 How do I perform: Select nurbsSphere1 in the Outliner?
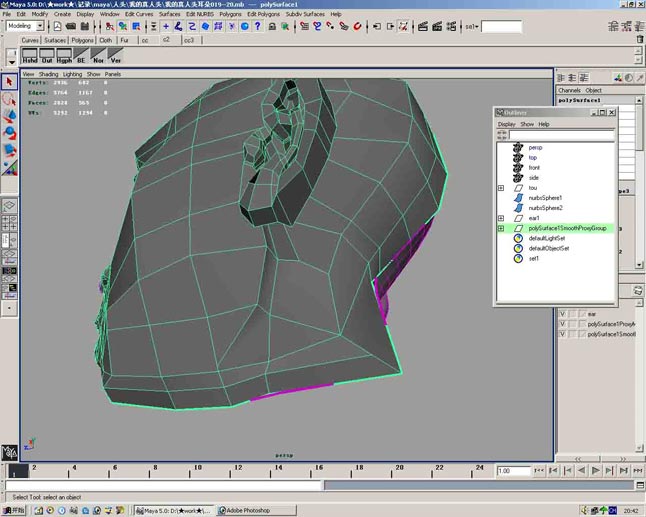pyautogui.click(x=545, y=198)
